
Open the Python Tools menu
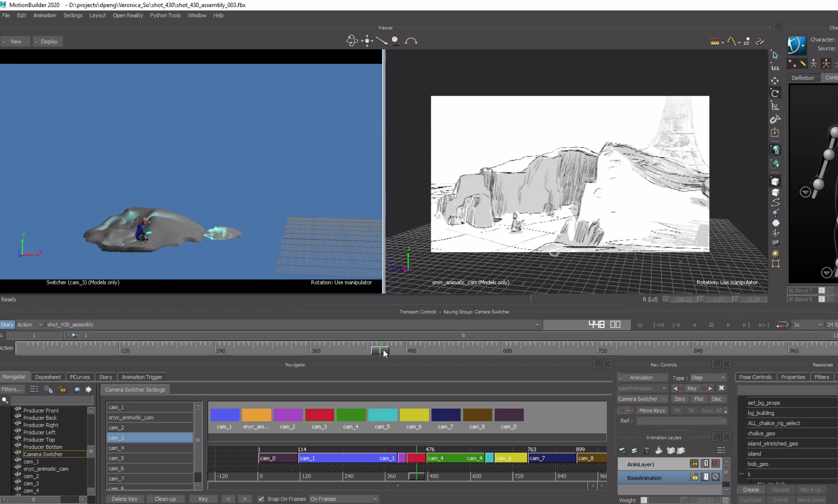pyautogui.click(x=165, y=15)
